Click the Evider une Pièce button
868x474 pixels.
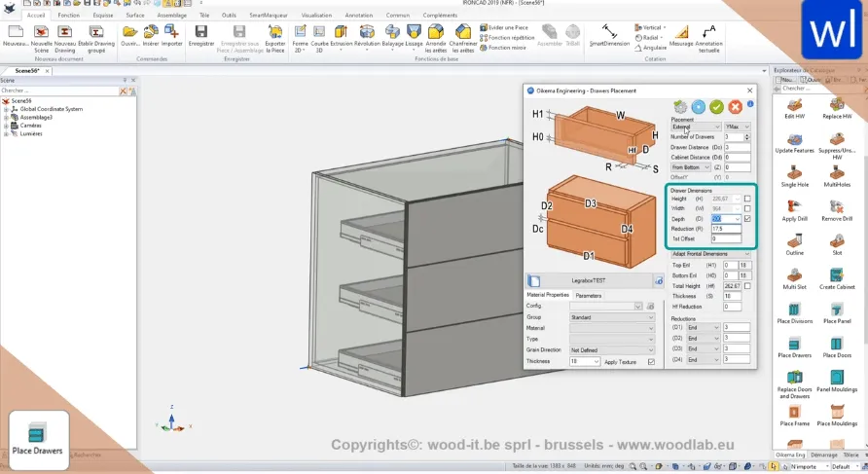505,29
